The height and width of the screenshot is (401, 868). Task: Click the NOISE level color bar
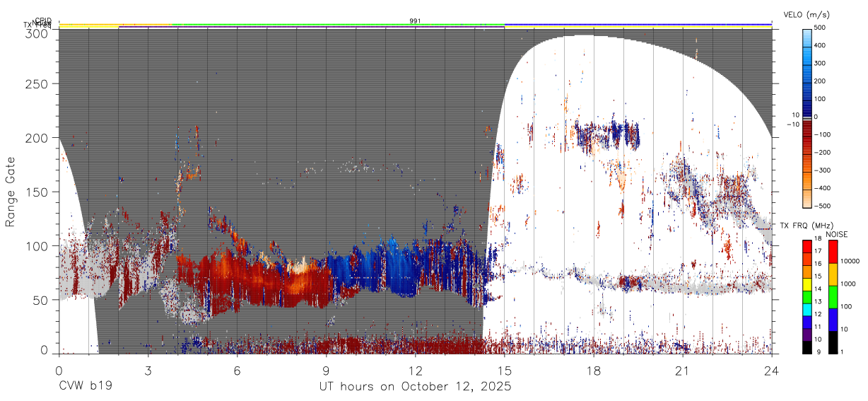(x=833, y=296)
